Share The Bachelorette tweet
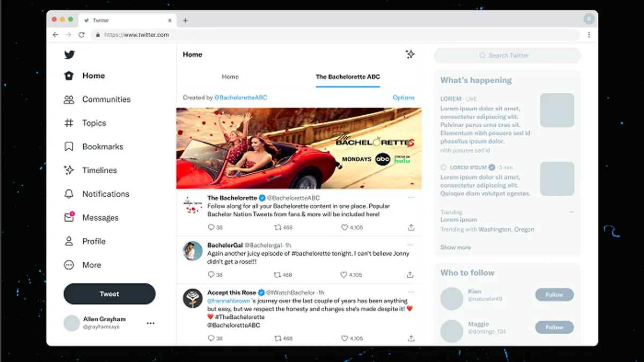This screenshot has width=644, height=362. tap(411, 227)
